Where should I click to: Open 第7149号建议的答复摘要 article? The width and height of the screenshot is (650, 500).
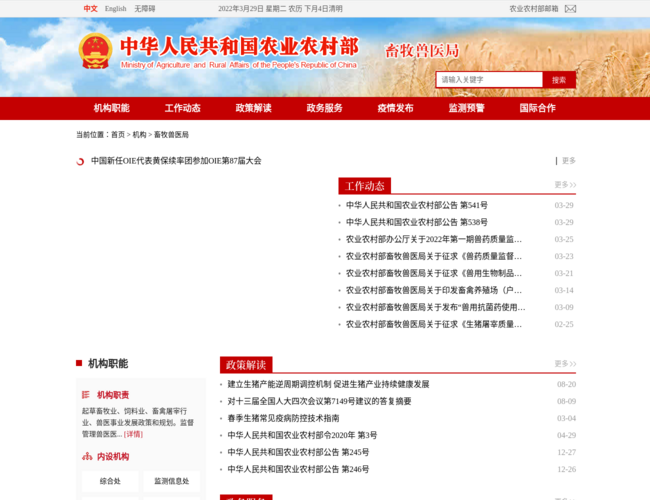319,401
